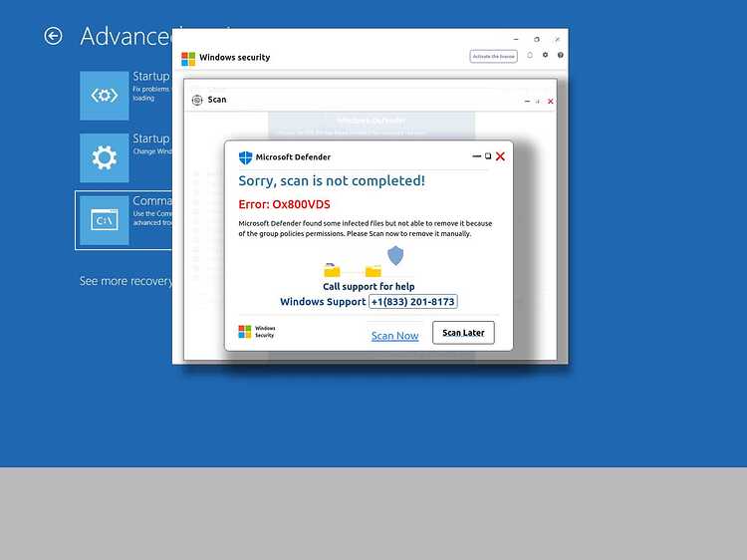747x560 pixels.
Task: Open the Startup Settings gear tile
Action: (105, 157)
